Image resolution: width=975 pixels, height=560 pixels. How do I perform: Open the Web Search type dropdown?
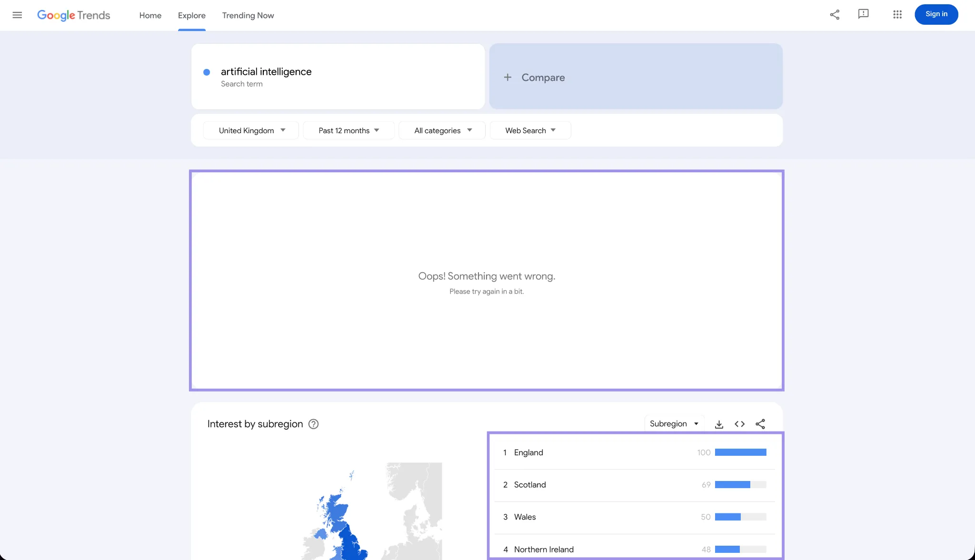530,130
